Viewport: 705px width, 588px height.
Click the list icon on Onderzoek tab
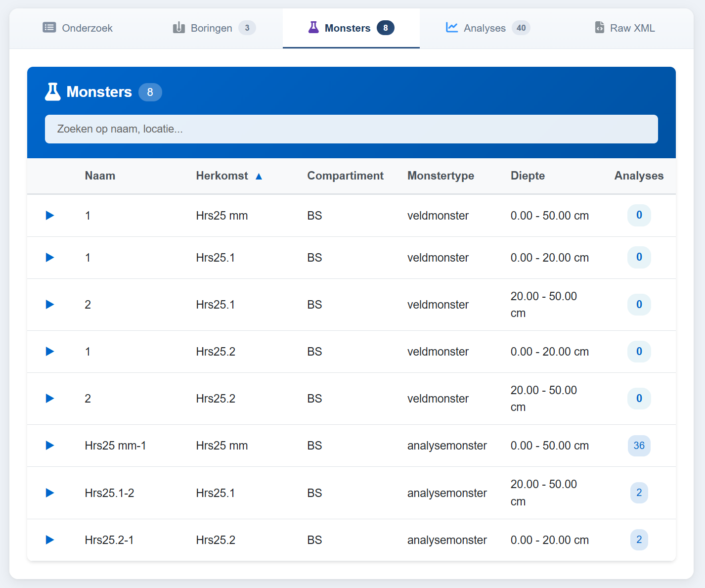tap(49, 28)
